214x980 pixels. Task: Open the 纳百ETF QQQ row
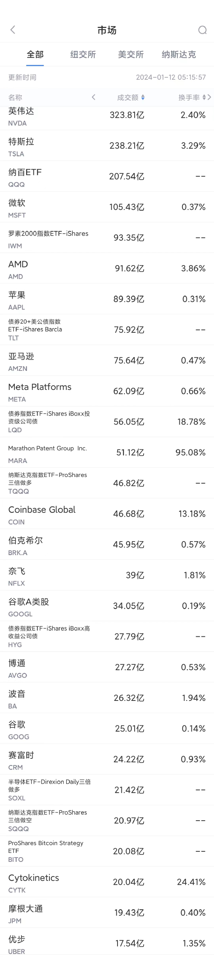pos(107,176)
